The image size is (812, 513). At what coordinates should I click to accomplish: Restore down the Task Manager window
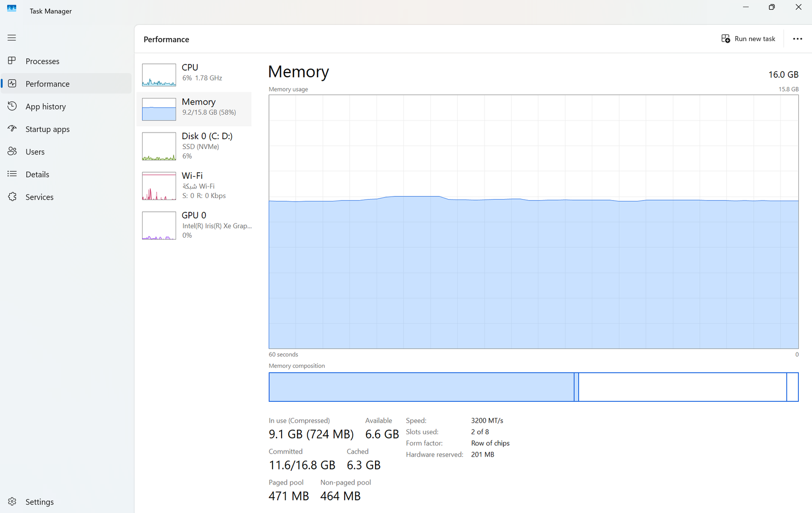click(771, 7)
